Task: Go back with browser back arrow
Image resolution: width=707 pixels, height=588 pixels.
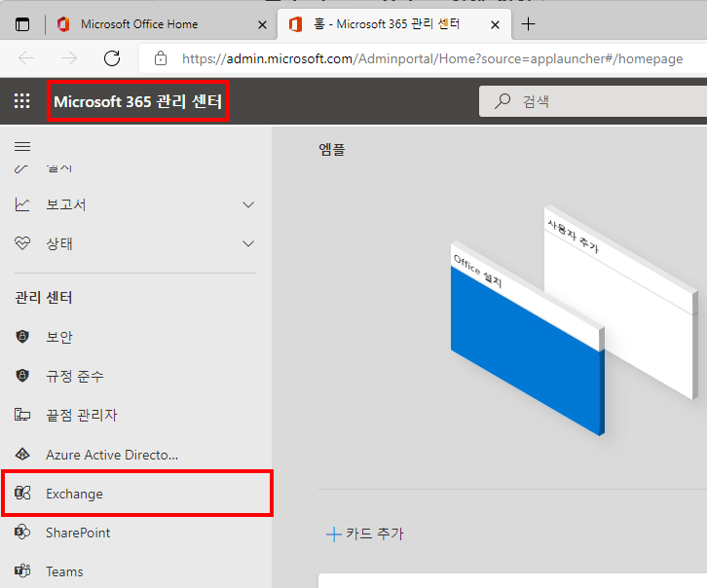Action: pos(26,58)
